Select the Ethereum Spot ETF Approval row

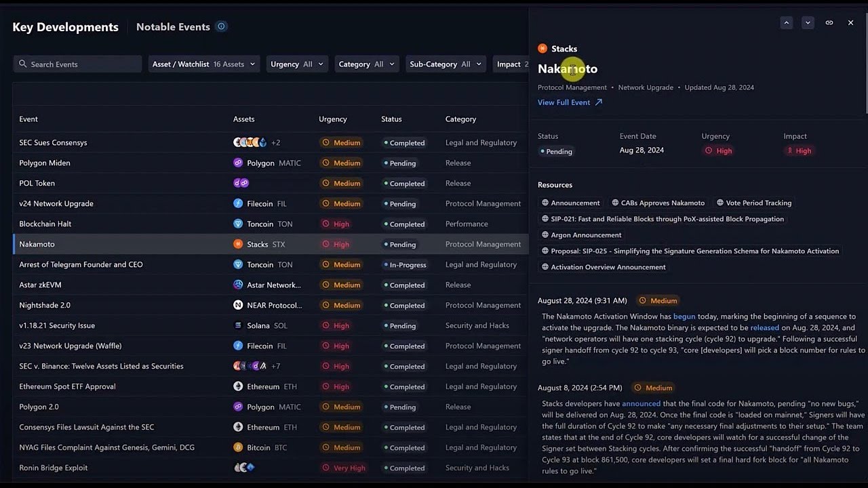(x=271, y=386)
